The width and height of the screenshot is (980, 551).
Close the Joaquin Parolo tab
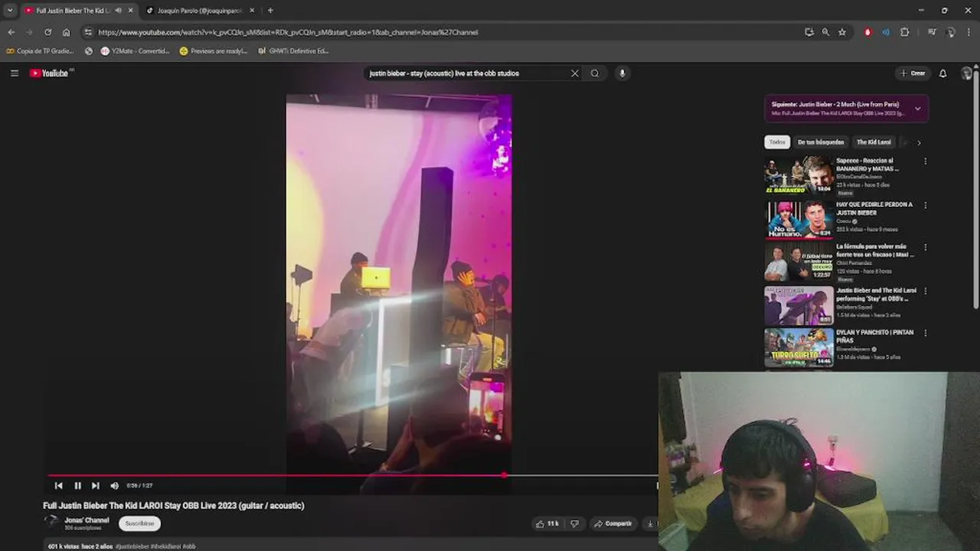click(252, 11)
